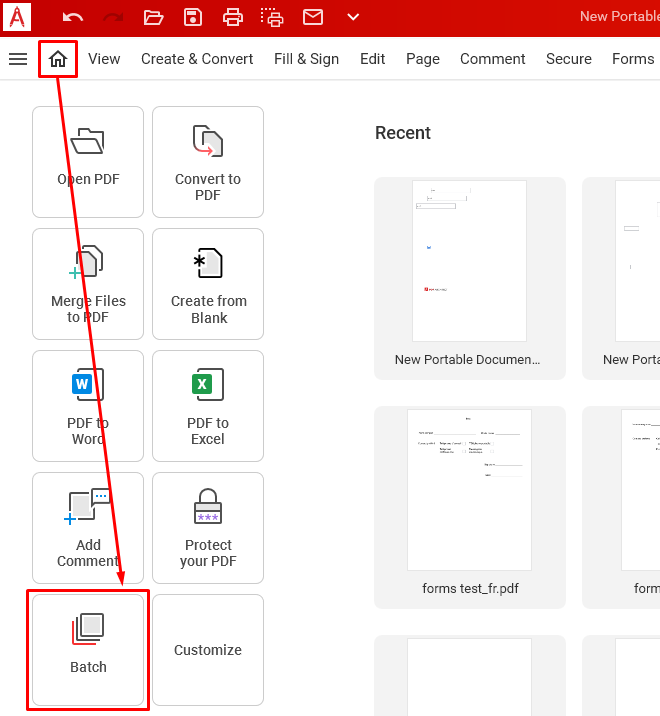
Task: Open a file with the folder icon
Action: pyautogui.click(x=153, y=17)
